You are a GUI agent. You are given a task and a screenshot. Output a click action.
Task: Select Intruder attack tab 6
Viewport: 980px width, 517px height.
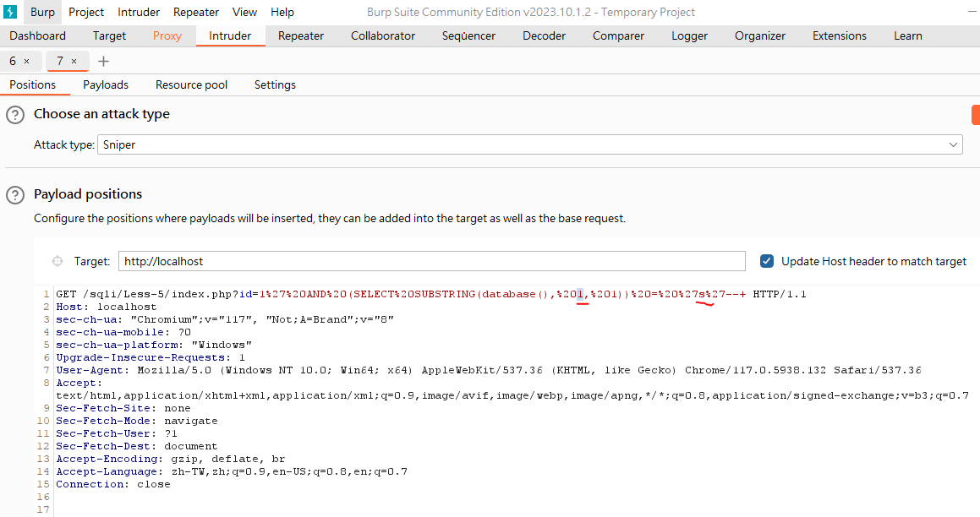[x=13, y=61]
